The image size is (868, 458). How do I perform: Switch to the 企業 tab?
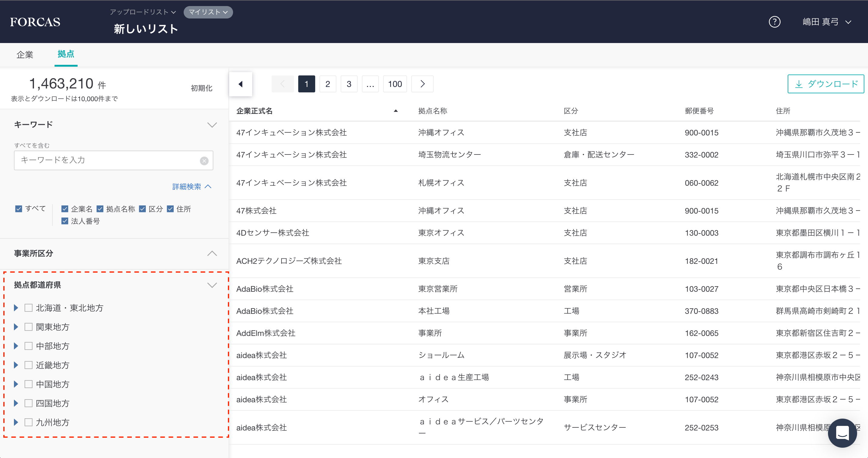[x=25, y=55]
